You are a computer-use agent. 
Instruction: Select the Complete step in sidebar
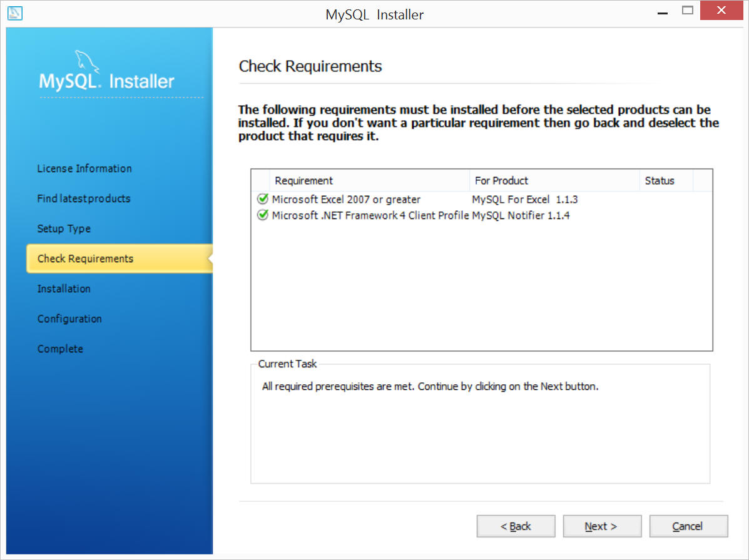(x=60, y=349)
